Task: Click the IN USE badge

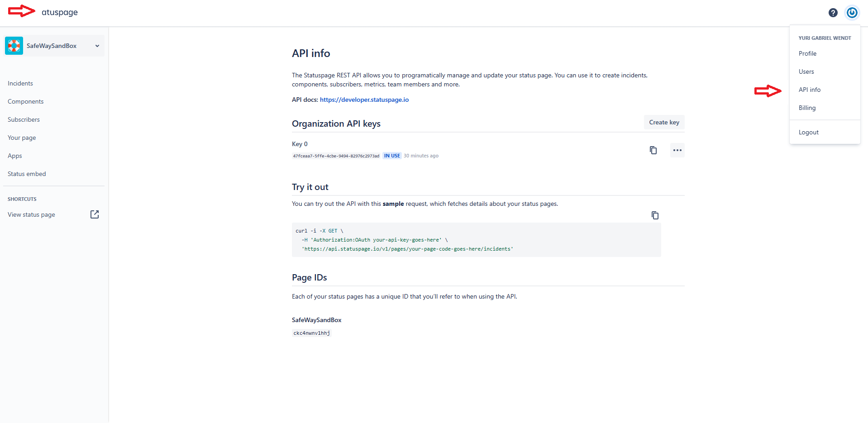Action: [392, 156]
